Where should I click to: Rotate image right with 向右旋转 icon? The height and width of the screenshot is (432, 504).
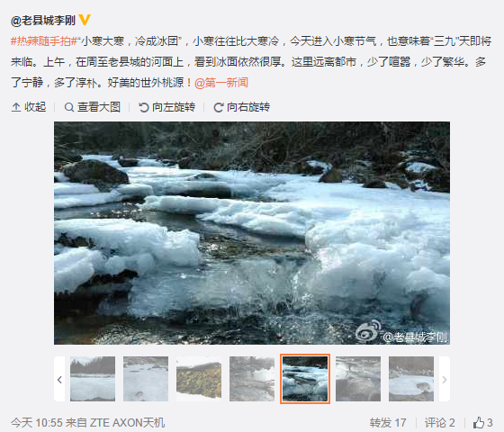point(218,107)
